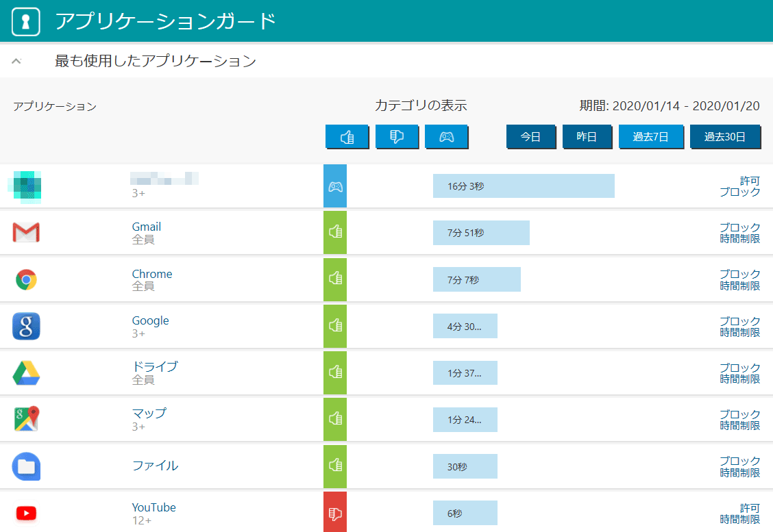Viewport: 773px width, 532px height.
Task: Click the Application Guard keyhole icon
Action: (26, 21)
